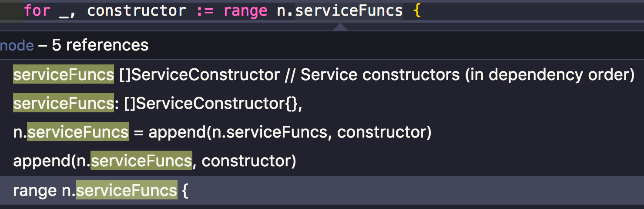Select the "serviceFuncs: []ServiceConstructor{}," reference row
The height and width of the screenshot is (209, 644).
(158, 104)
